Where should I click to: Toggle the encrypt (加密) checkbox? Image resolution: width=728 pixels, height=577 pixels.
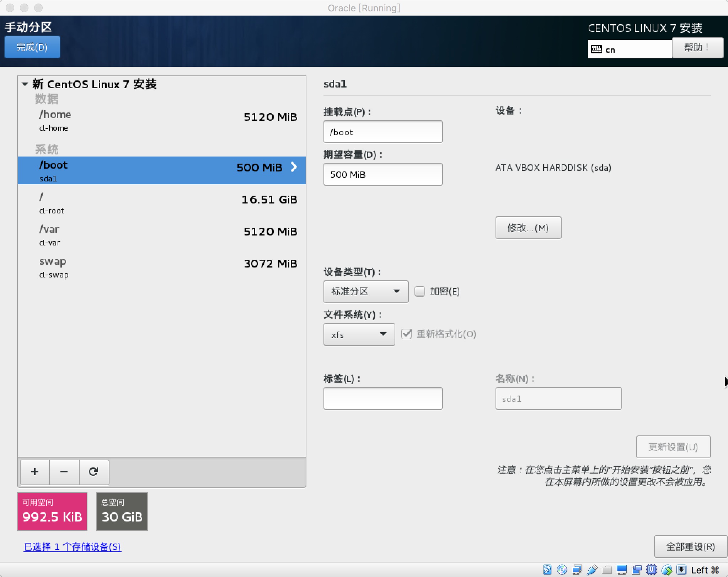(x=420, y=291)
